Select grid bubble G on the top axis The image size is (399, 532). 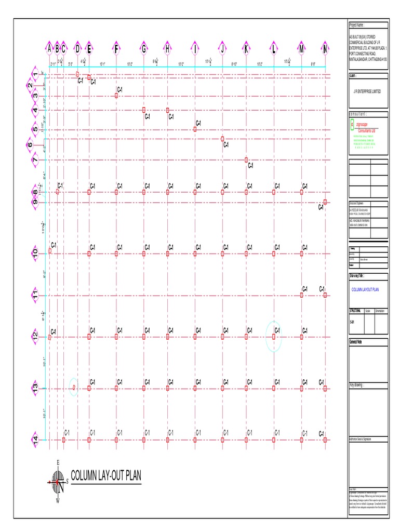(x=144, y=49)
